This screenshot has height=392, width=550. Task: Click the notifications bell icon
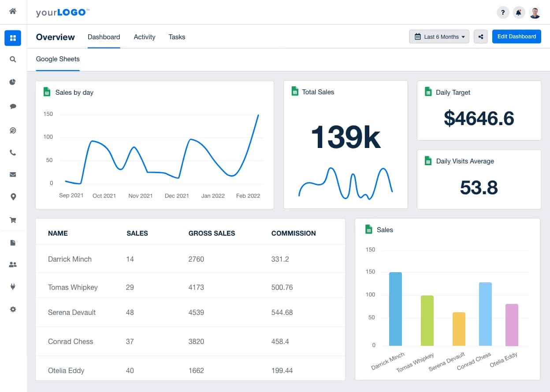coord(519,13)
